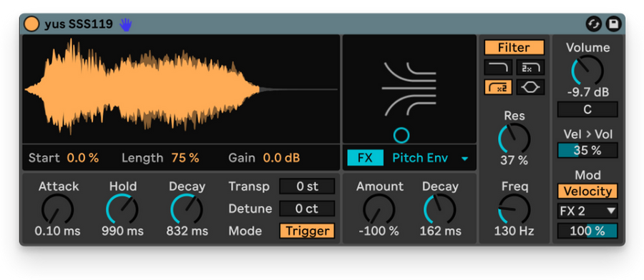This screenshot has width=644, height=280.
Task: Click the 0.10 ms attack readout
Action: pyautogui.click(x=57, y=231)
